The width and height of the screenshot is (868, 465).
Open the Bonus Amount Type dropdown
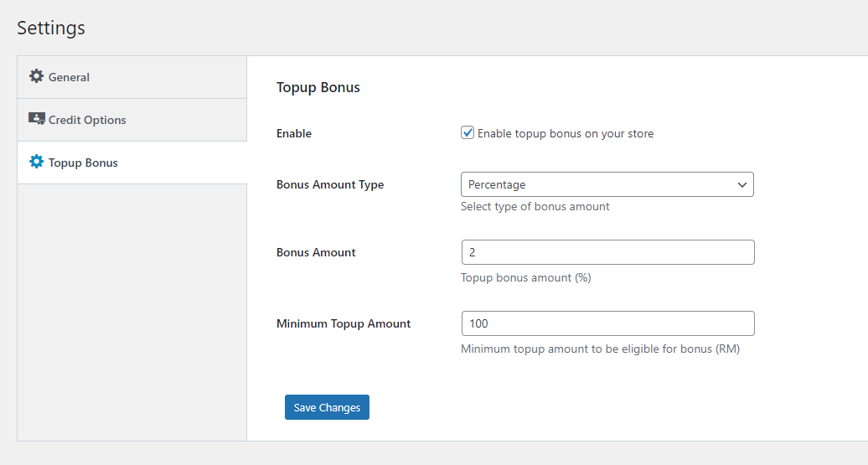pos(607,184)
